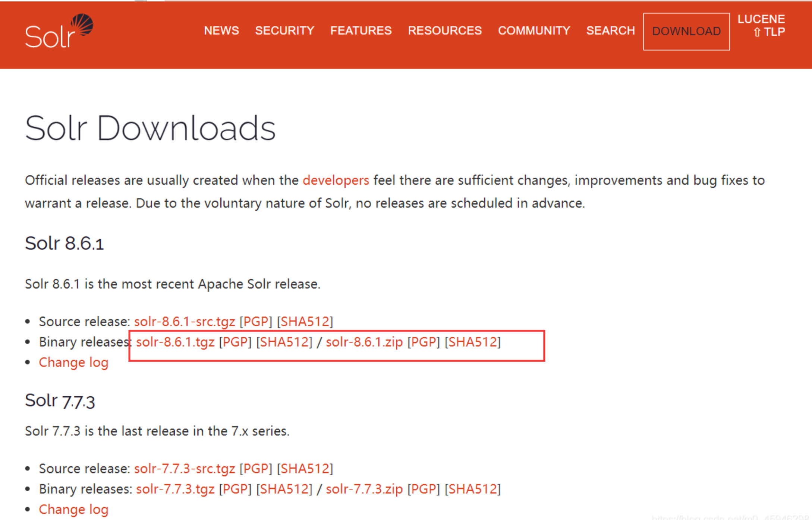Open SHA512 link for solr-7.7.3.tgz
This screenshot has width=812, height=520.
click(x=284, y=489)
